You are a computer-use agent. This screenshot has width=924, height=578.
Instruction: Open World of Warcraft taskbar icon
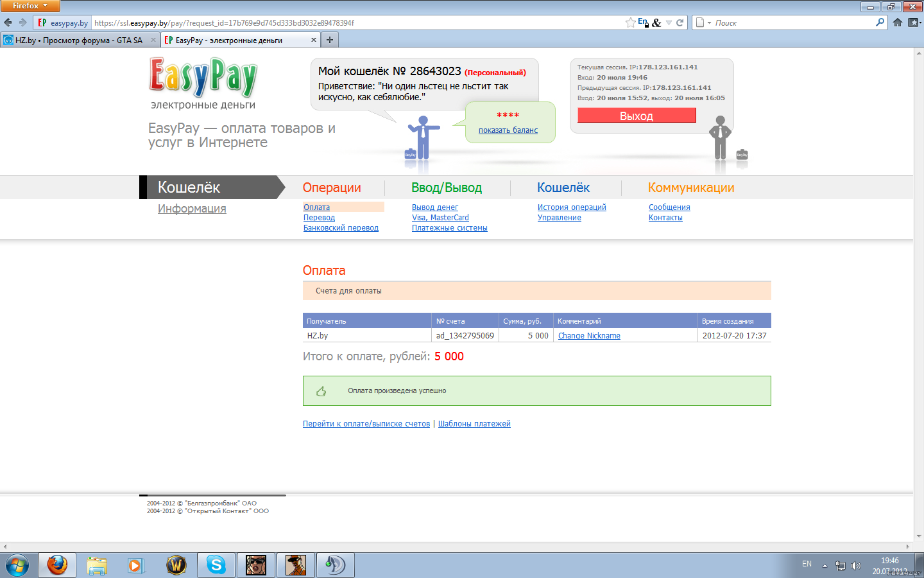point(176,565)
